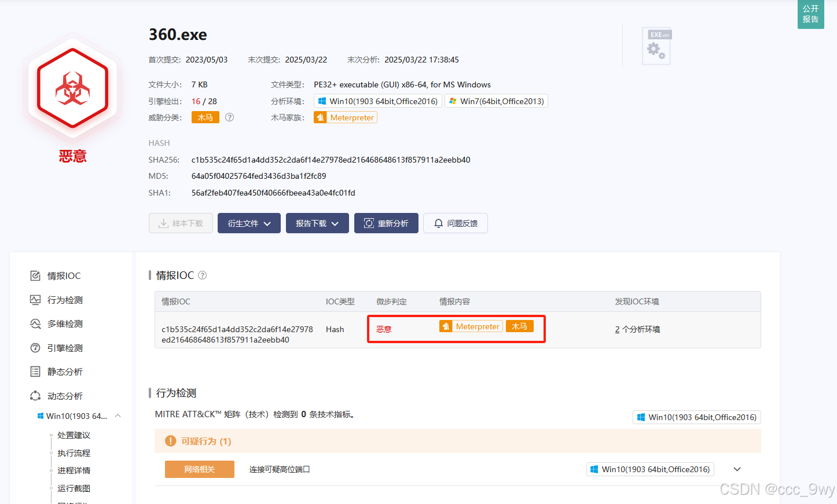The image size is (837, 504).
Task: Click the Meterpreter icon in the IOC table row
Action: pos(446,326)
